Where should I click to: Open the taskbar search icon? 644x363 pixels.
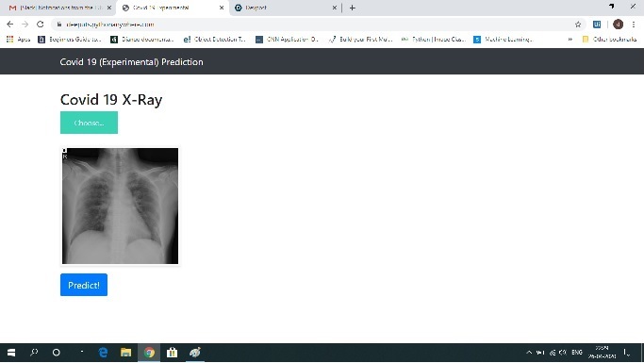point(34,353)
